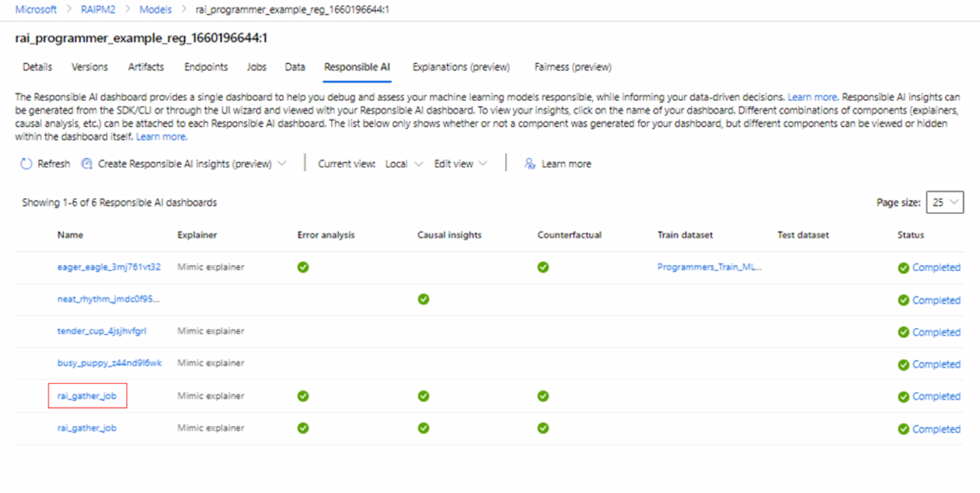Viewport: 980px width, 493px height.
Task: Click the Create Responsible AI insights icon
Action: pyautogui.click(x=87, y=163)
